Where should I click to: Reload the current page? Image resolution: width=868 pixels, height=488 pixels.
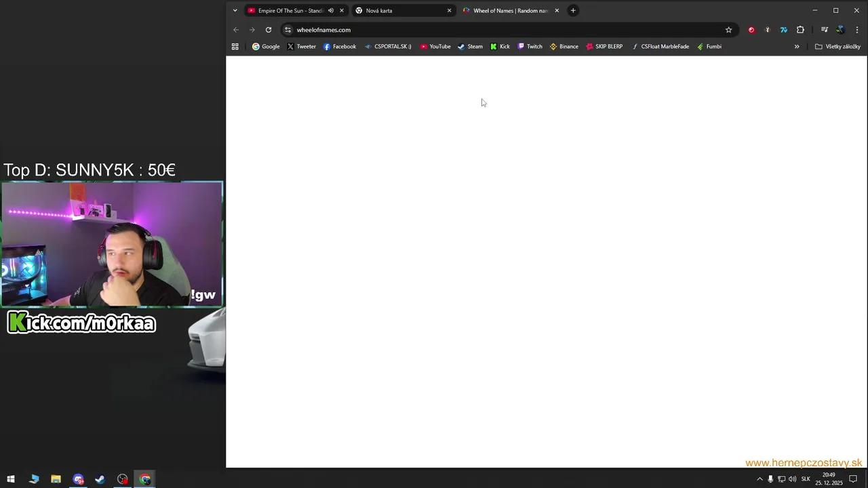(269, 30)
